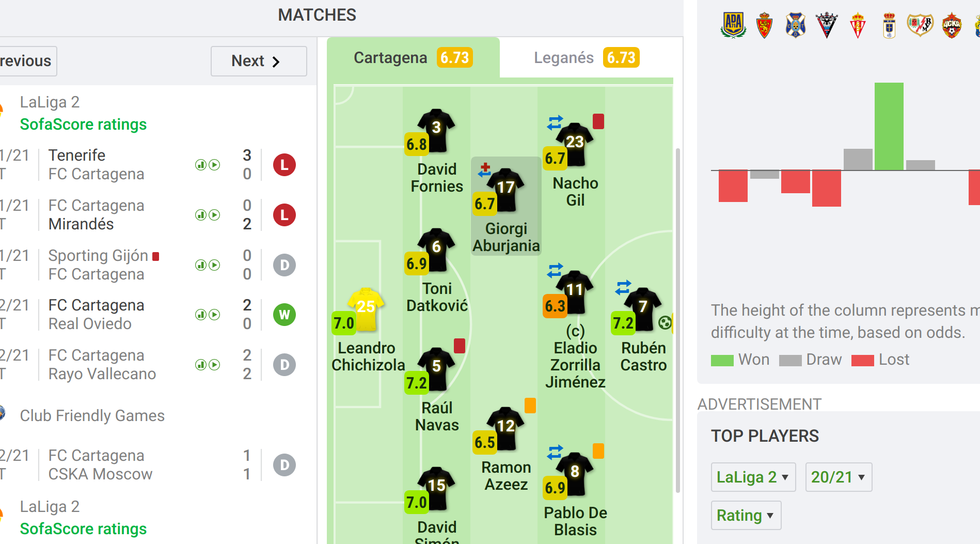Expand the Rating stat dropdown
The image size is (980, 544).
pos(746,515)
